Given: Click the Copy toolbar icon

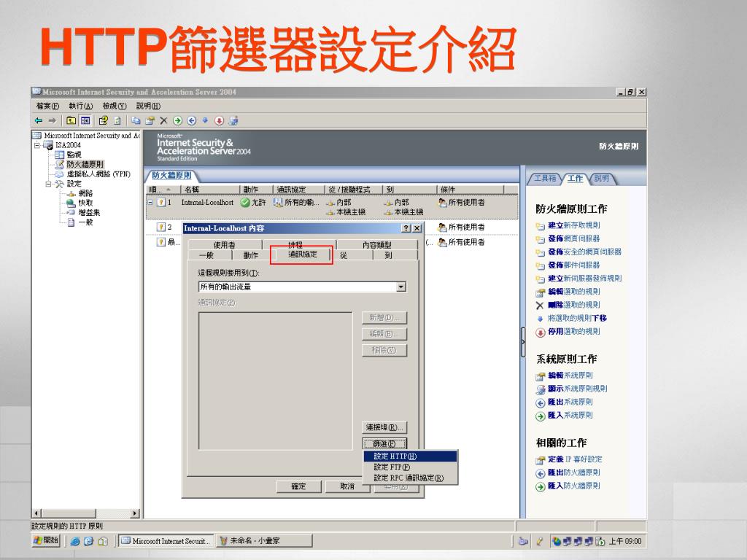Looking at the screenshot, I should pyautogui.click(x=136, y=120).
